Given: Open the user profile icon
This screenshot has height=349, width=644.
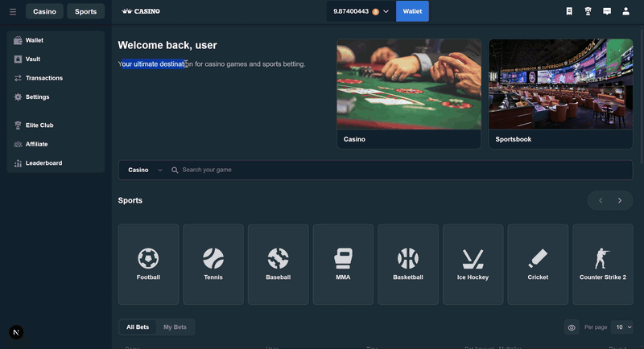Looking at the screenshot, I should [625, 11].
